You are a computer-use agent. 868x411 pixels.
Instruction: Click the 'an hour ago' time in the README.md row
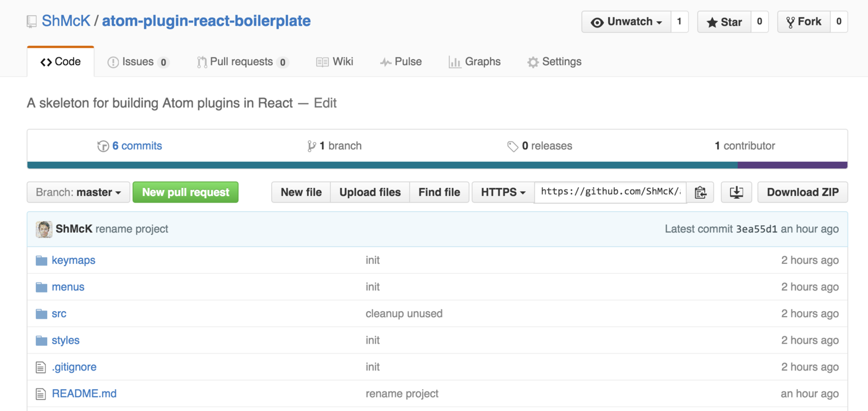tap(810, 394)
